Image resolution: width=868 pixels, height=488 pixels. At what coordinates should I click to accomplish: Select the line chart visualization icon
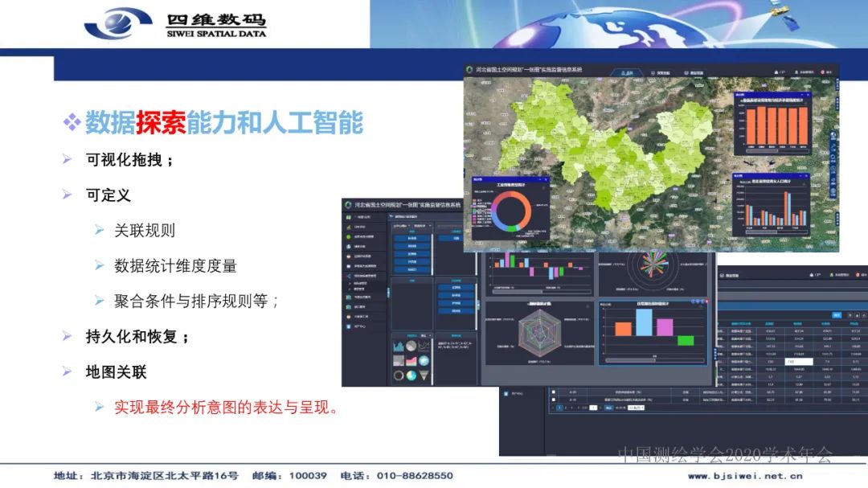tap(424, 346)
